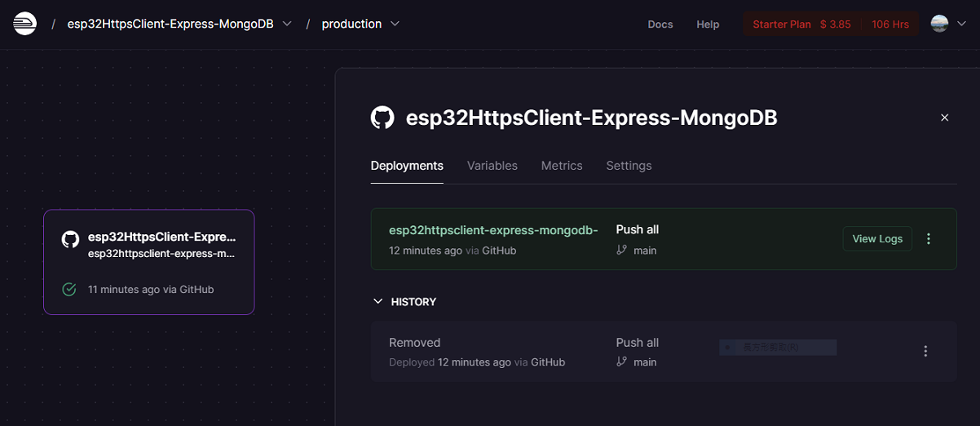This screenshot has width=980, height=426.
Task: Open the Removed deployment three-dot menu
Action: (x=925, y=351)
